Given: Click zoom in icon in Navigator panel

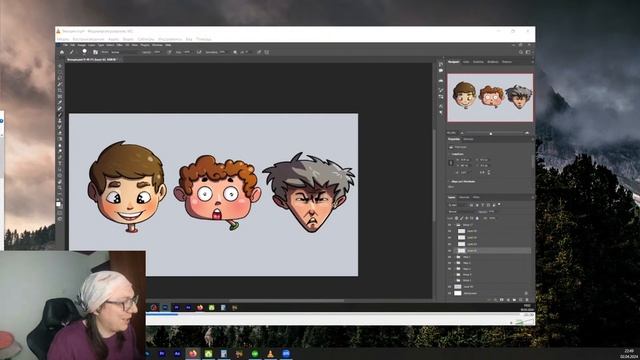Looking at the screenshot, I should point(527,133).
